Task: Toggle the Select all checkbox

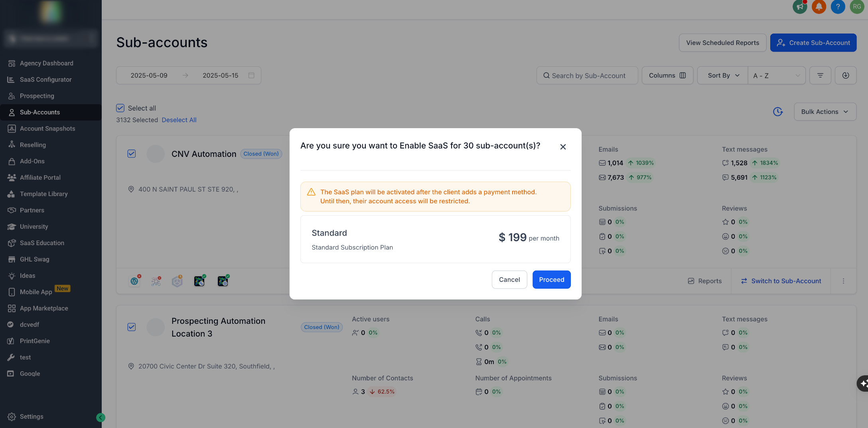Action: pos(120,108)
